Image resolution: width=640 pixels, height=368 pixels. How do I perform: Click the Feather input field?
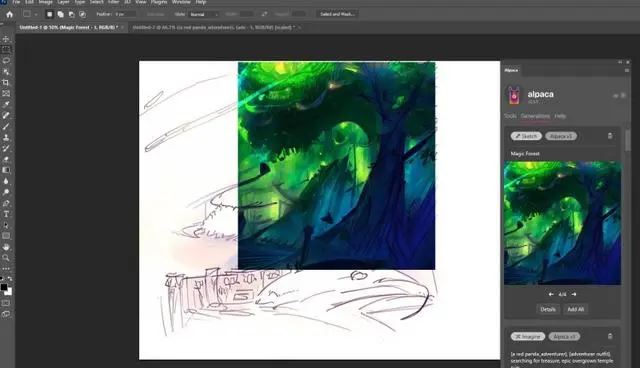point(125,14)
